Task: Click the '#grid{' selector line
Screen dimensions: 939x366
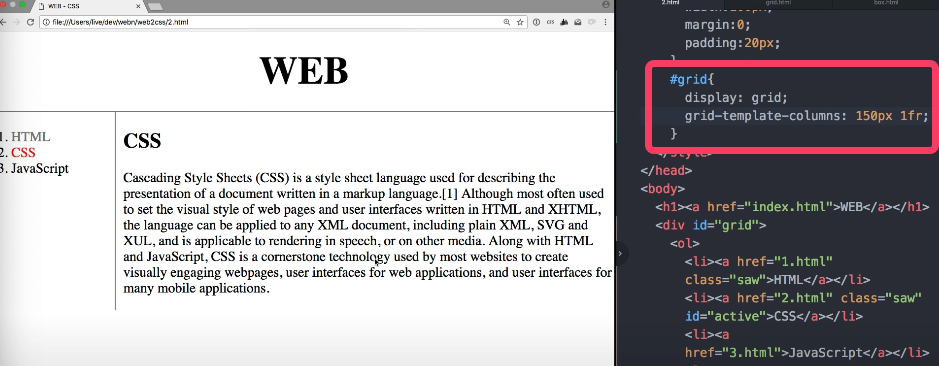Action: (692, 80)
